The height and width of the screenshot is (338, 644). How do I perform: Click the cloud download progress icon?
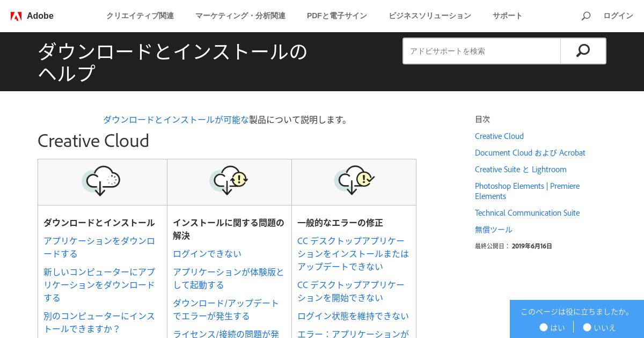100,181
